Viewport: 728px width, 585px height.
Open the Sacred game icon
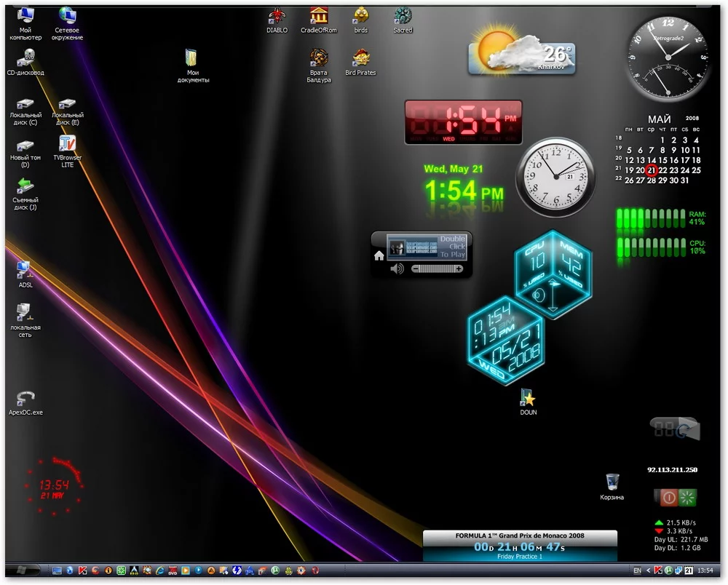[x=403, y=16]
